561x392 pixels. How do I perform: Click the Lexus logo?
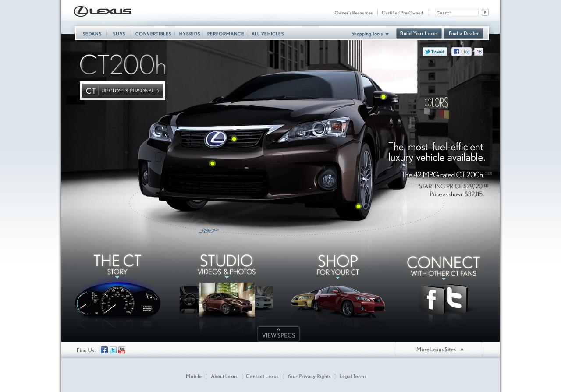(x=103, y=11)
